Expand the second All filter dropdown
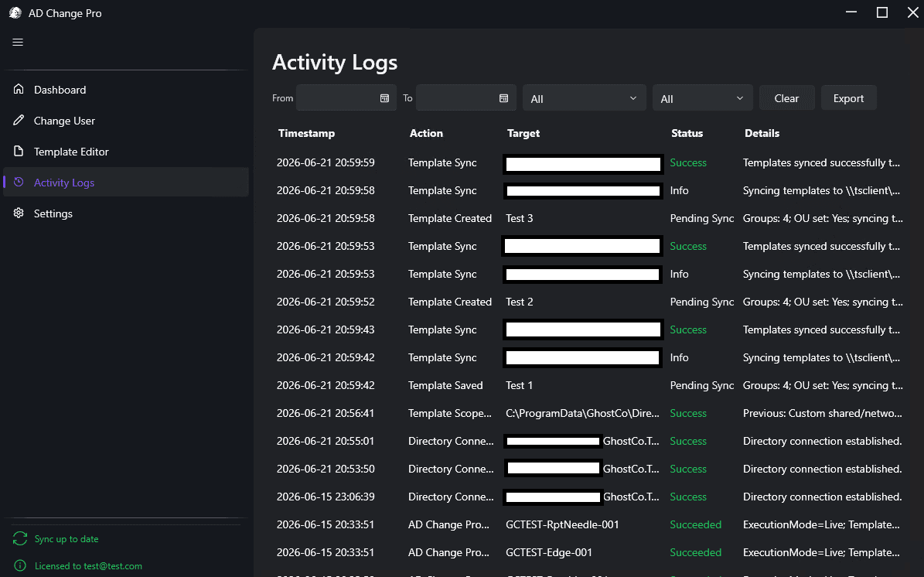 [702, 98]
